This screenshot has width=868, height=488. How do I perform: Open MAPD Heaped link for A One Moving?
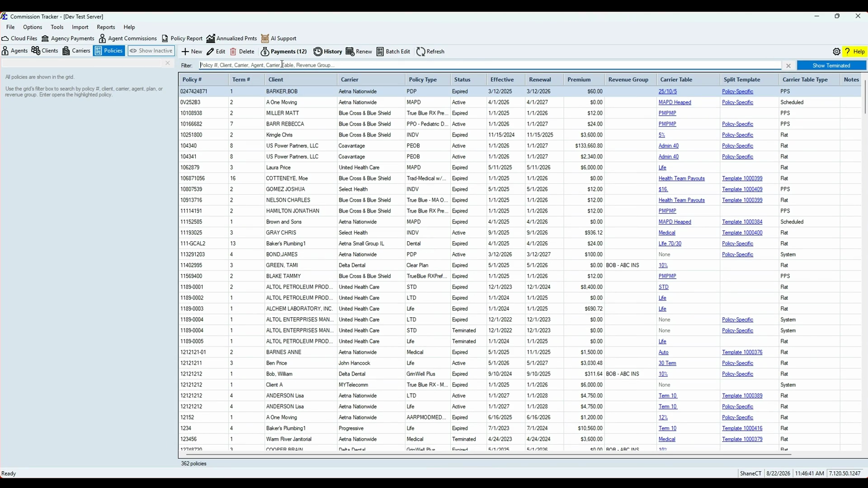tap(674, 102)
